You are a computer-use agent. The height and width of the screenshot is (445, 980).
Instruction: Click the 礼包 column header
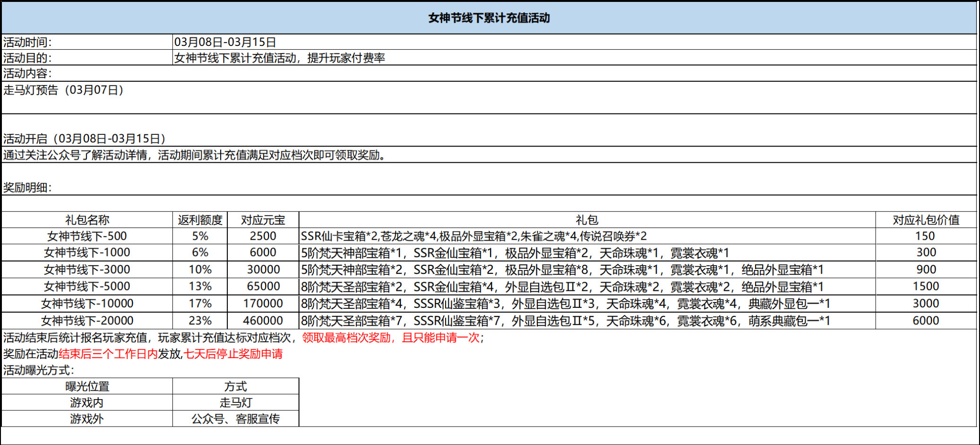pyautogui.click(x=587, y=220)
